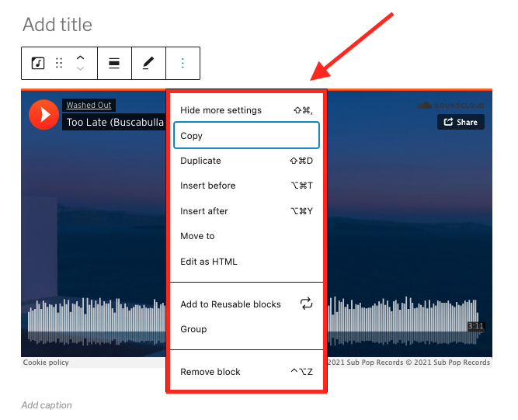This screenshot has width=518, height=420.
Task: Click the Sub Pop Records copyright text
Action: 409,363
